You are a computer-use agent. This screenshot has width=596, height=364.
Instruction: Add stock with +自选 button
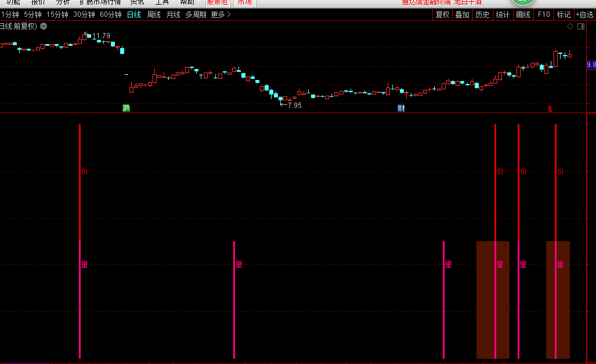pyautogui.click(x=584, y=14)
